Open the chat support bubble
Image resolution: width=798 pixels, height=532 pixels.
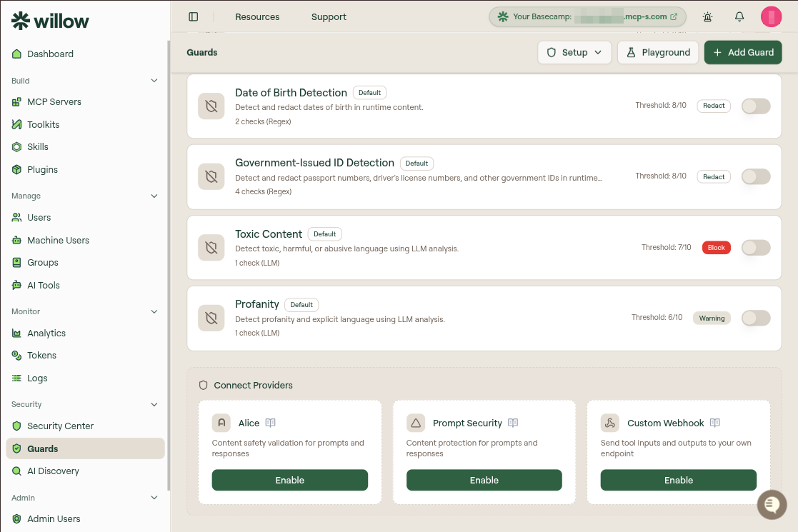(x=772, y=505)
